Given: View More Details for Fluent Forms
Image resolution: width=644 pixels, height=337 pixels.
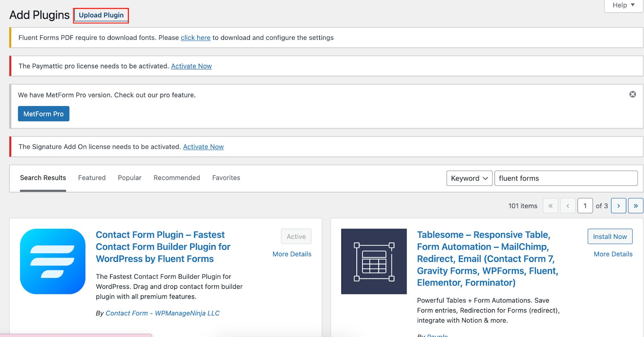Looking at the screenshot, I should [292, 254].
